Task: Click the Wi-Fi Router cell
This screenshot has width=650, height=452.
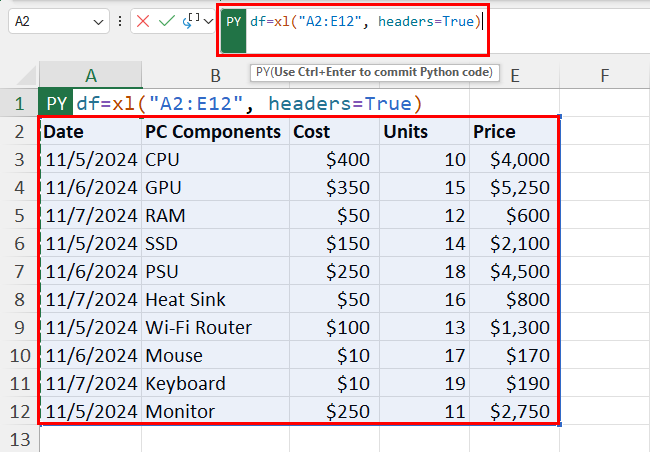Action: point(215,327)
